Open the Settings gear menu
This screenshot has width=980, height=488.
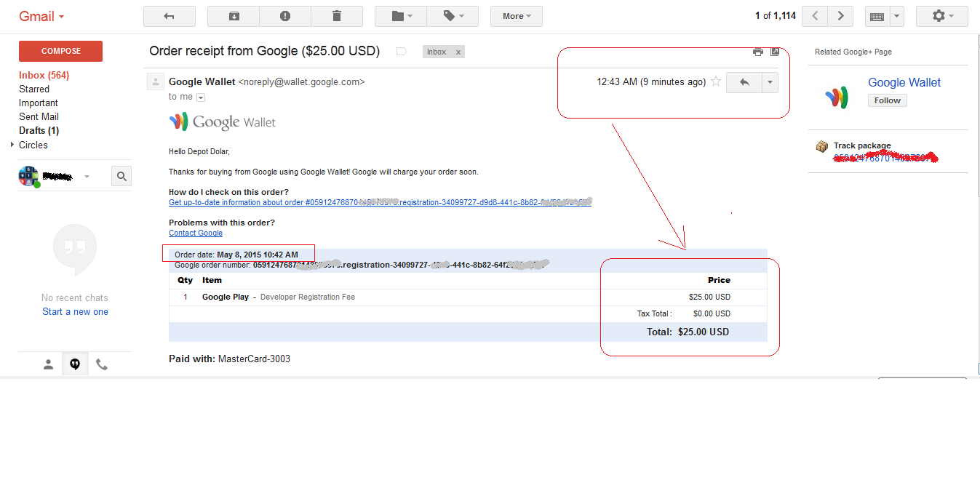942,16
